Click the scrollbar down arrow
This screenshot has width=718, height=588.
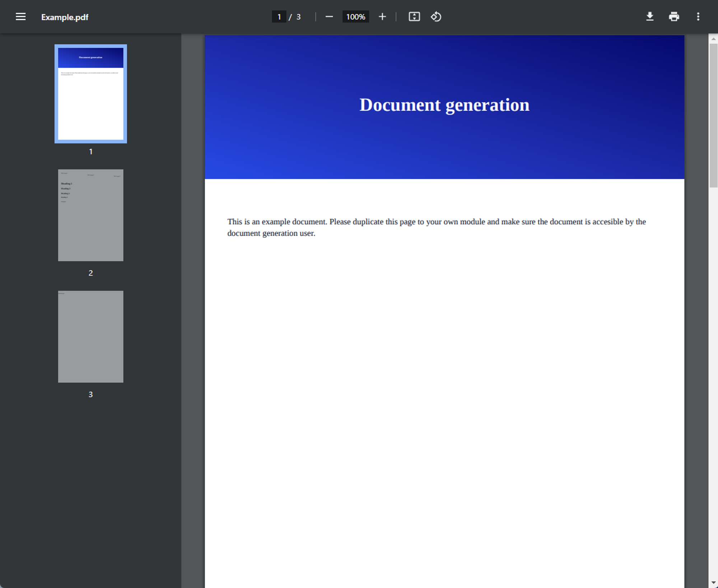click(x=713, y=582)
